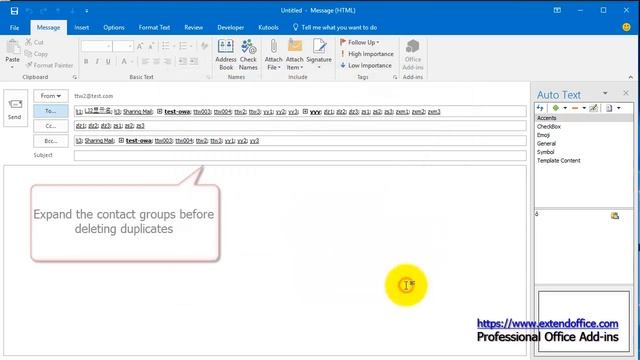Click Grow Font icon
This screenshot has width=640, height=360.
pos(140,47)
